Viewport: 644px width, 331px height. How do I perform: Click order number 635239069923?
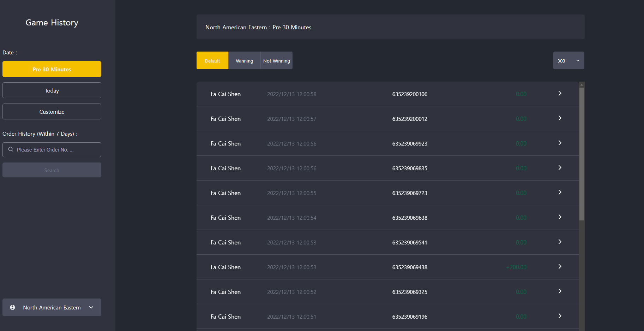(x=410, y=143)
